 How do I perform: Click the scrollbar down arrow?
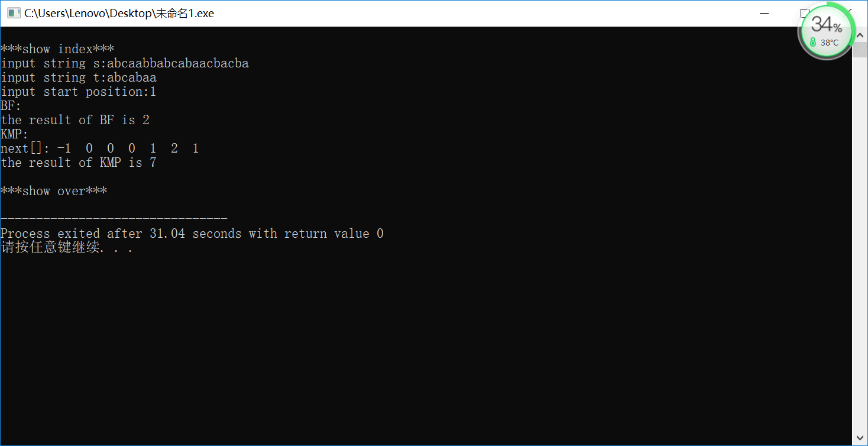[860, 439]
